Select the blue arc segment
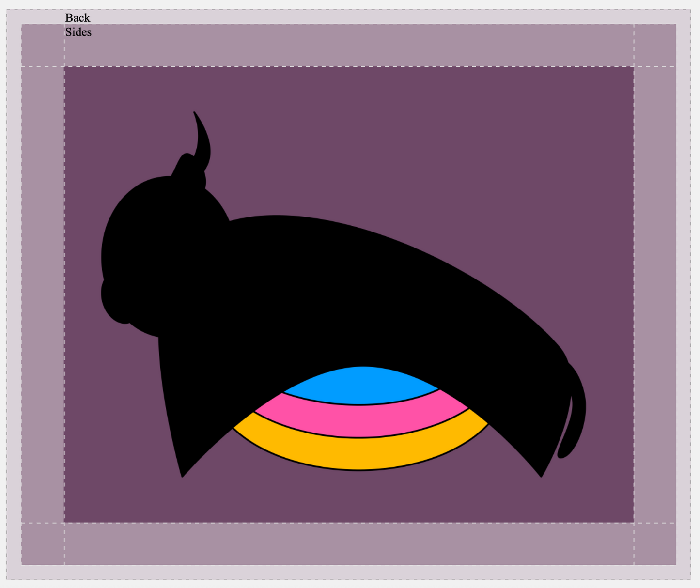The image size is (700, 588). pyautogui.click(x=361, y=386)
